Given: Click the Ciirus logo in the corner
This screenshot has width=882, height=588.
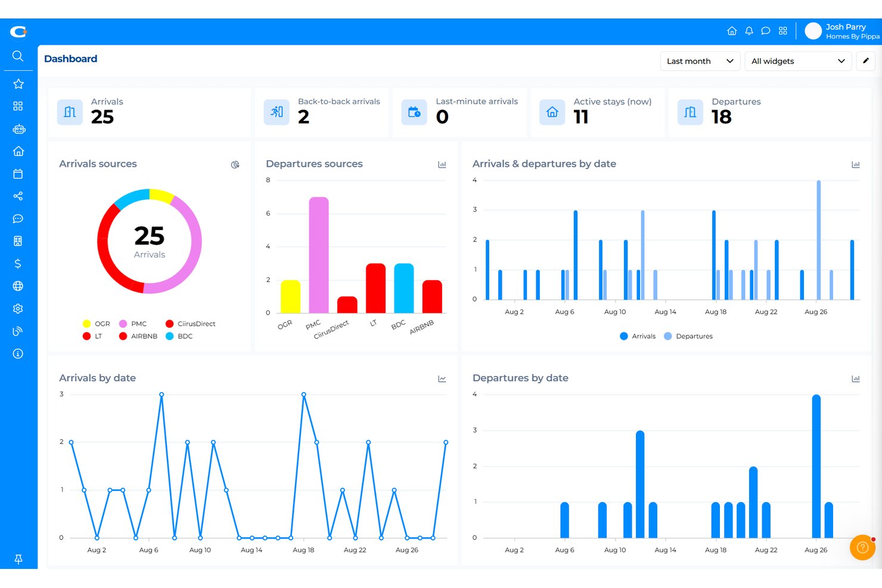Looking at the screenshot, I should tap(18, 32).
